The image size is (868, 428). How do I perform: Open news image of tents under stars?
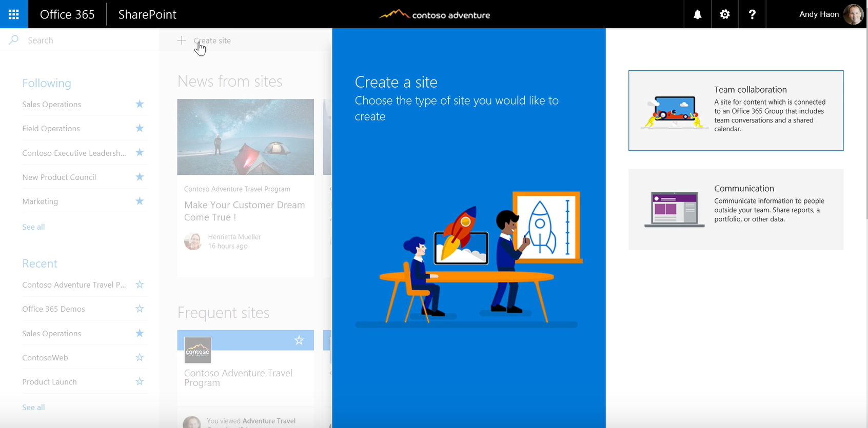pos(245,137)
